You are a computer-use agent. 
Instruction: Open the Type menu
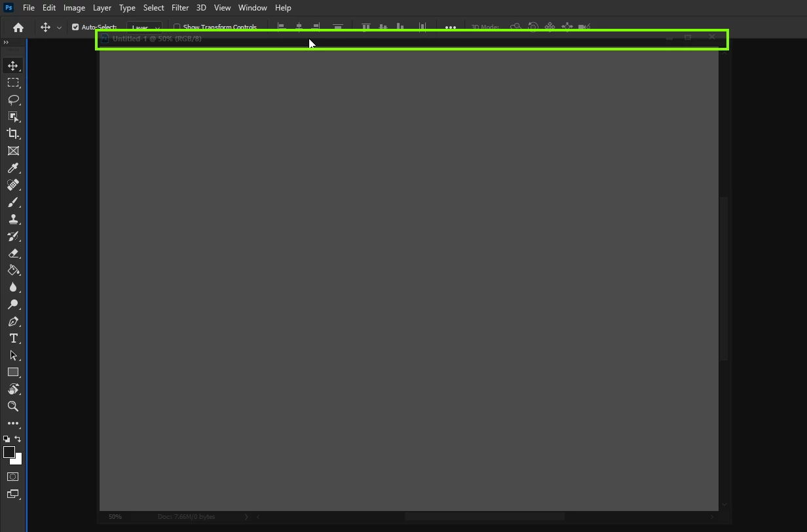pos(127,8)
